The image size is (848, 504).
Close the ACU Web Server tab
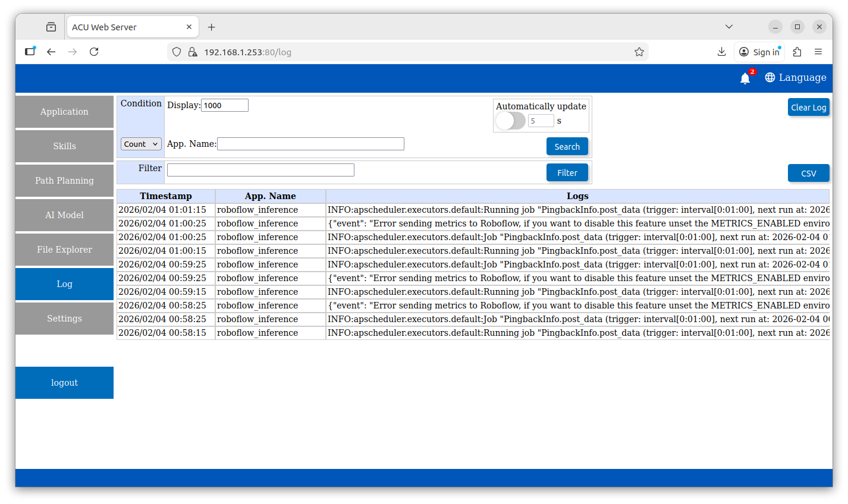(189, 27)
